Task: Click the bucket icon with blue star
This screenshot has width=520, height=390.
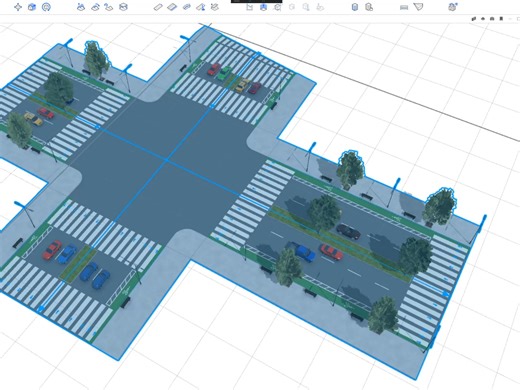Action: pyautogui.click(x=452, y=7)
